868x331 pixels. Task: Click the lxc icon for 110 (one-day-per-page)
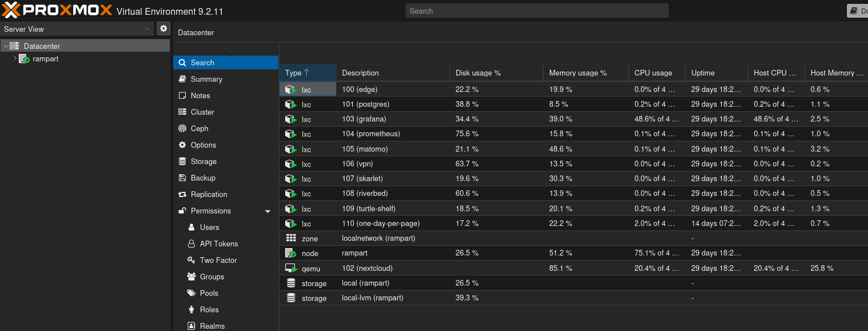pos(291,224)
